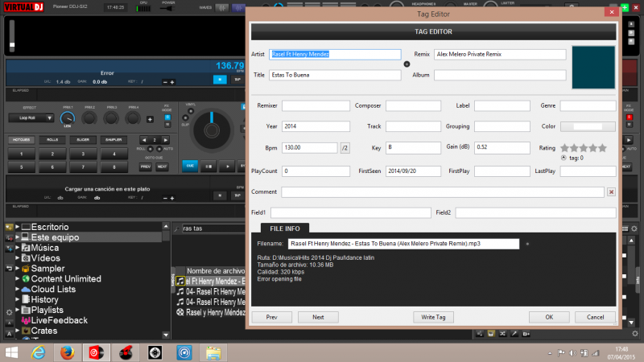Select LiveFeedback in the folder tree

[59, 320]
